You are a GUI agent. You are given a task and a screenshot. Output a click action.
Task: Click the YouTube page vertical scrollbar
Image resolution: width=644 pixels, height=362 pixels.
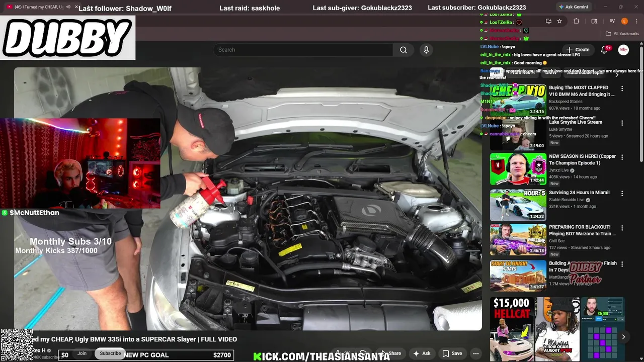pos(641,103)
